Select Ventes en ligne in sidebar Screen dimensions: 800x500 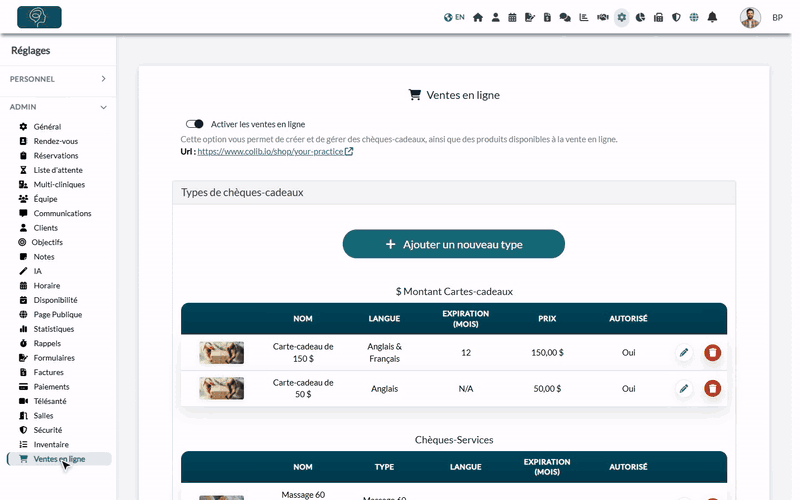[x=59, y=459]
